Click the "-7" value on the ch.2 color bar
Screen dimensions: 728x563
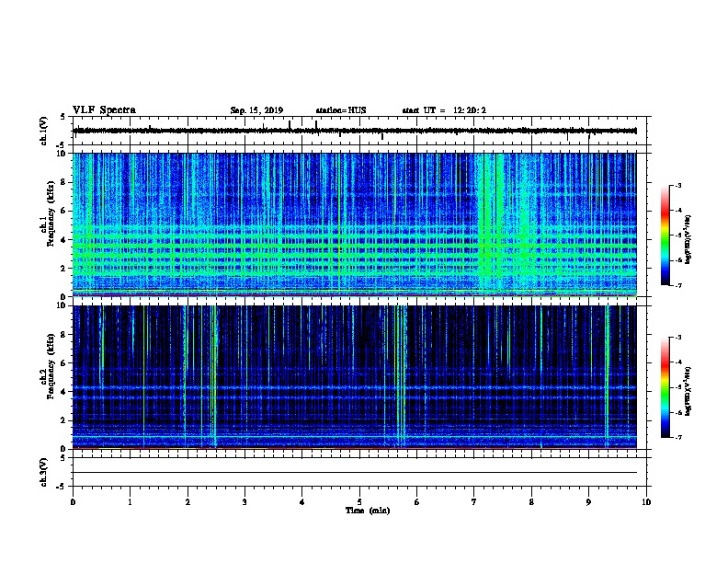tap(677, 437)
